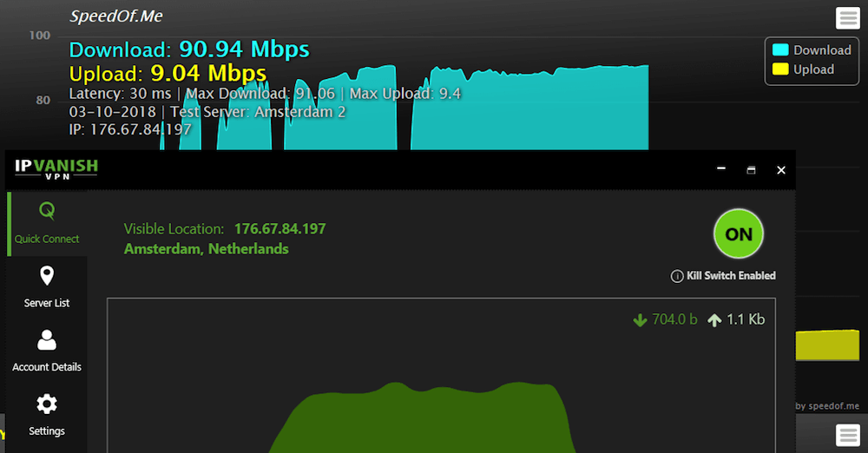
Task: Click the cyan Download color swatch
Action: 780,49
